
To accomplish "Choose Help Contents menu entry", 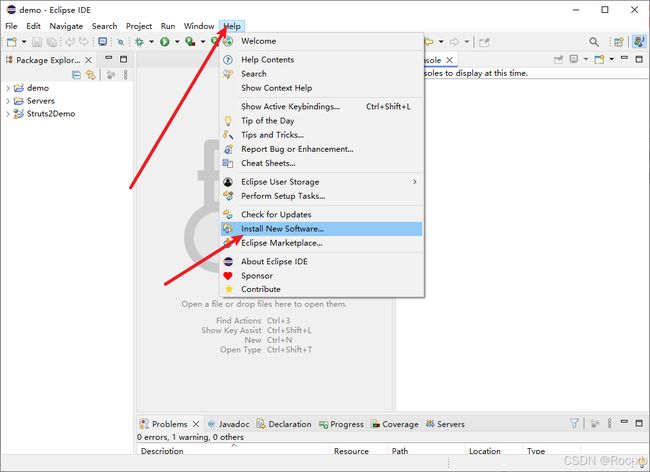I will [322, 60].
